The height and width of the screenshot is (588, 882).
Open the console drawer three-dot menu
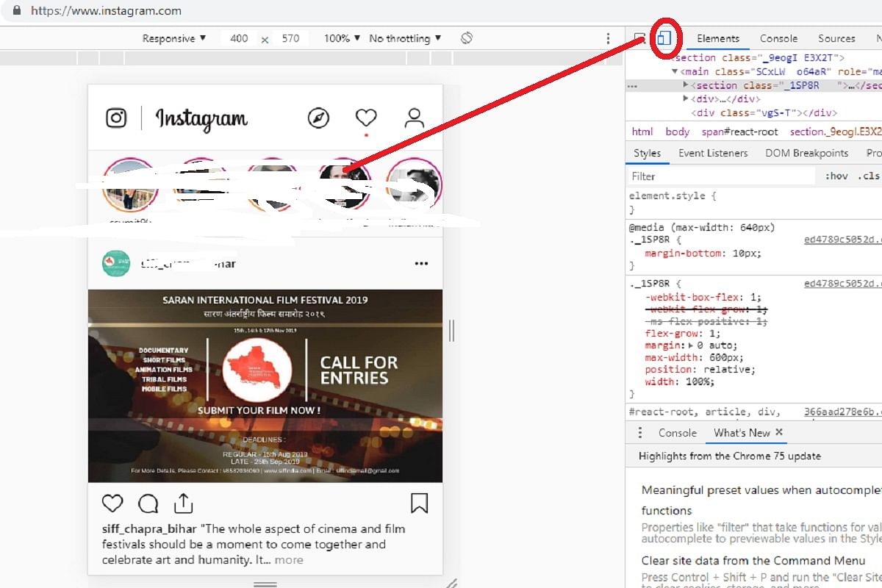click(639, 433)
